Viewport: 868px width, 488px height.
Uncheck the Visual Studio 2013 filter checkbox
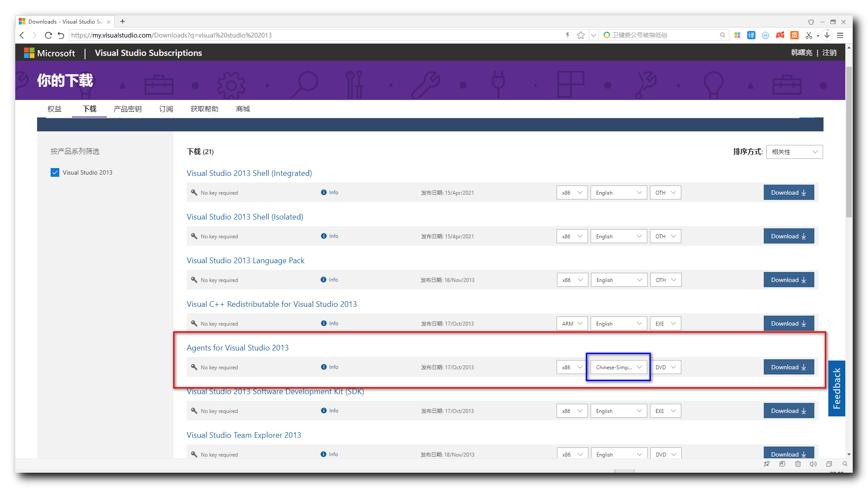pos(55,172)
